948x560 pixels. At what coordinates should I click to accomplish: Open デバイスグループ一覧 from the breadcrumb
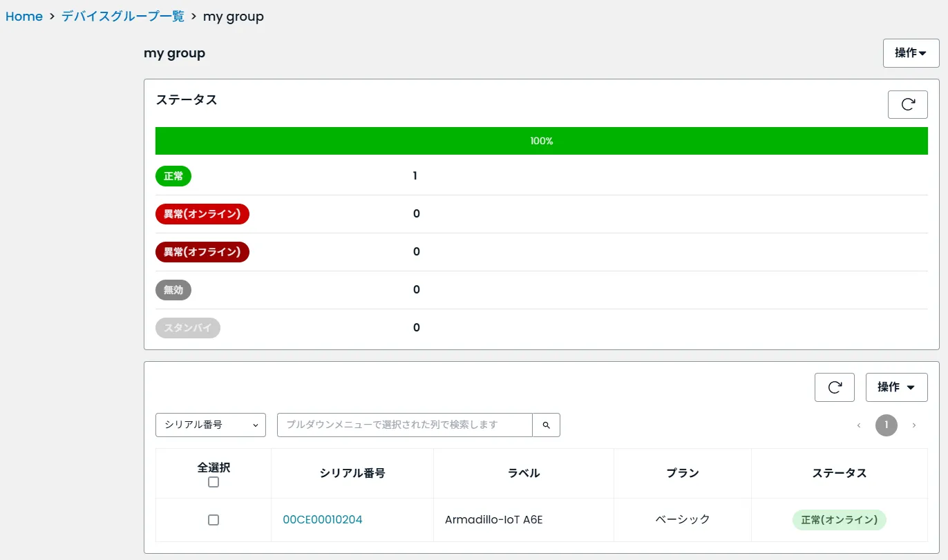122,16
